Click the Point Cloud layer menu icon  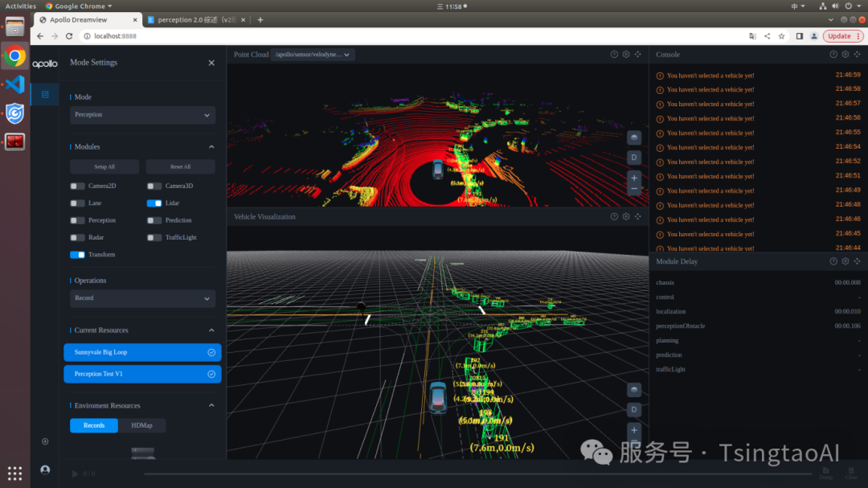coord(634,137)
